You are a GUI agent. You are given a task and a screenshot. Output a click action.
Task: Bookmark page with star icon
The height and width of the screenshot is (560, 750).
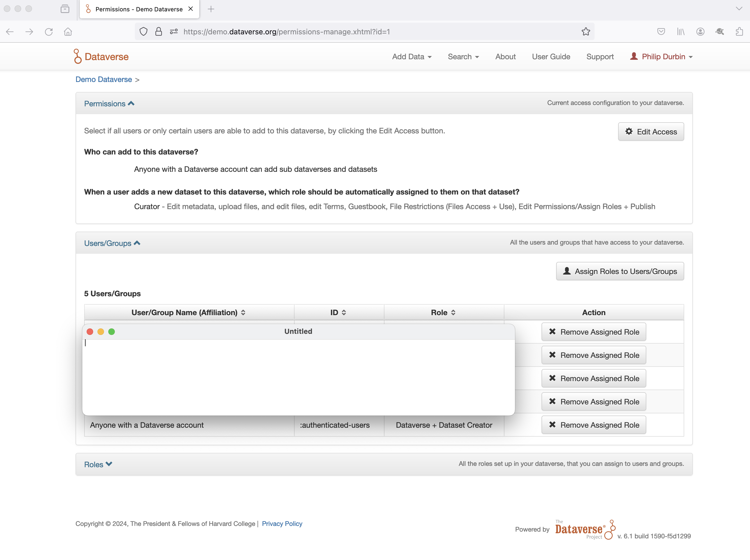(x=586, y=31)
